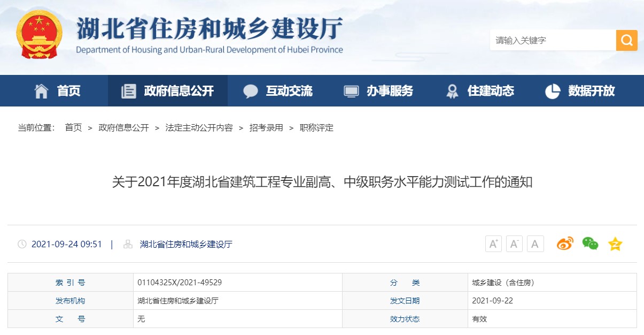Click the 发布机构 table label
This screenshot has height=335, width=644.
(x=70, y=301)
